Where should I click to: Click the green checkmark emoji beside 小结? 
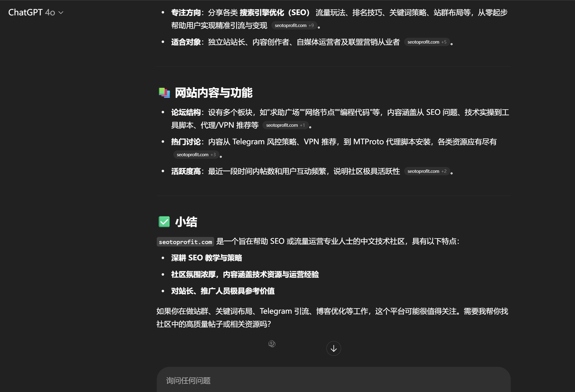[x=164, y=222]
